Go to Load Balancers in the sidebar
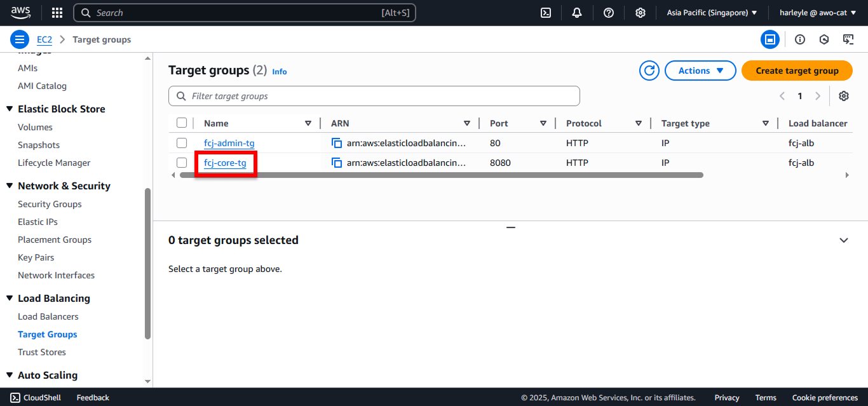Screen dimensions: 868x406 click(48, 316)
